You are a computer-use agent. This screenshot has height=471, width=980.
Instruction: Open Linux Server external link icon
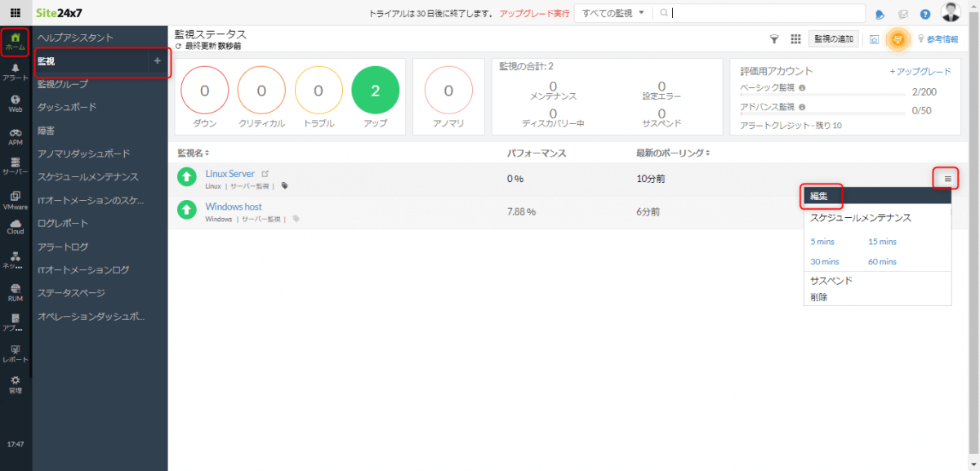click(x=264, y=174)
